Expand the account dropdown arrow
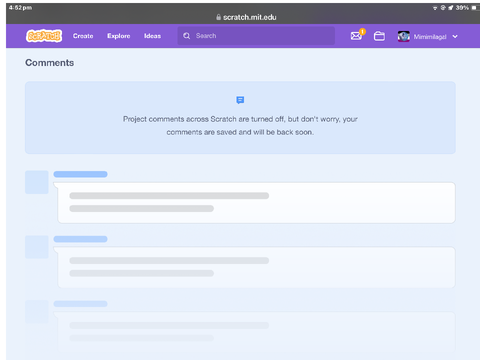480x360 pixels. click(455, 37)
